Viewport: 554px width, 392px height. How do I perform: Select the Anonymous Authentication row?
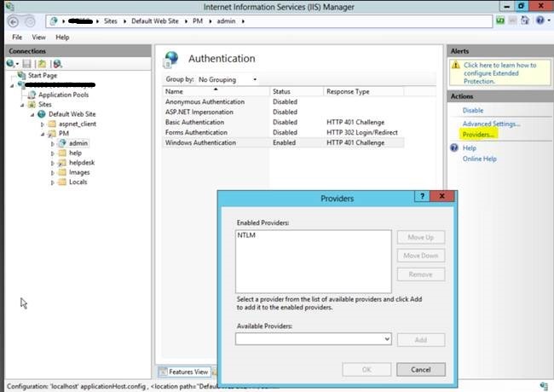coord(283,101)
